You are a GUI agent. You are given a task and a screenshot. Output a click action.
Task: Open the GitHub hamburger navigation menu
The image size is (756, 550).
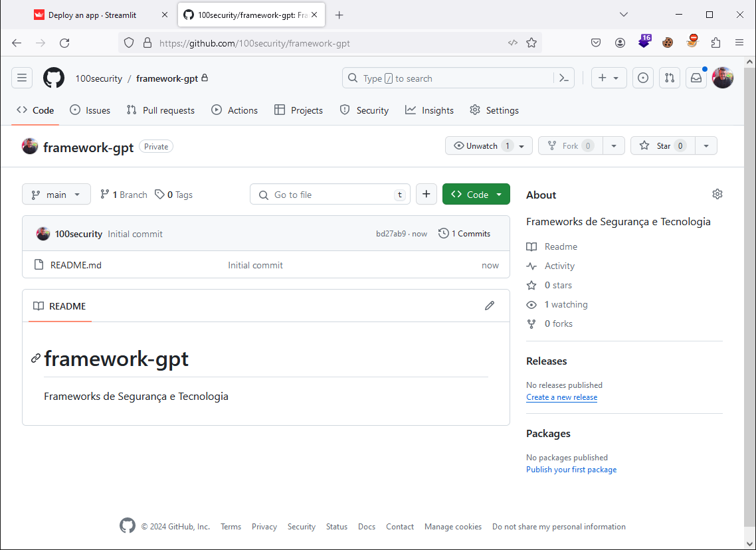tap(22, 78)
